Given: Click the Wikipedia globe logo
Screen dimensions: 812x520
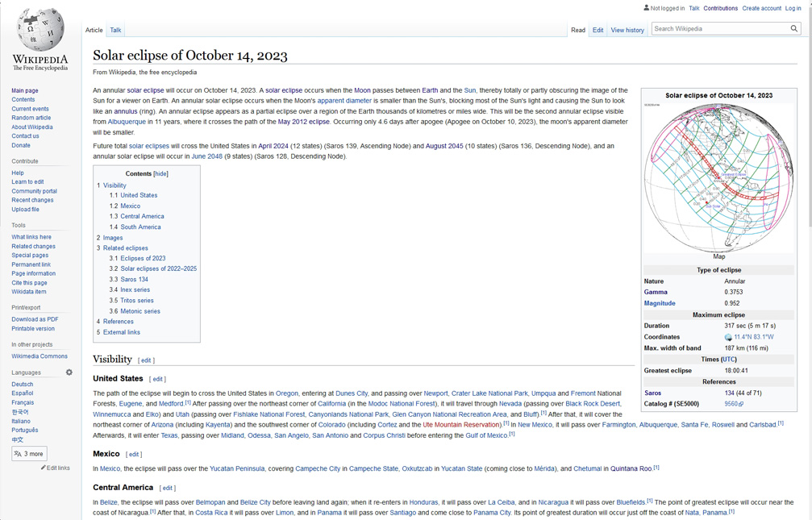Looking at the screenshot, I should coord(40,30).
